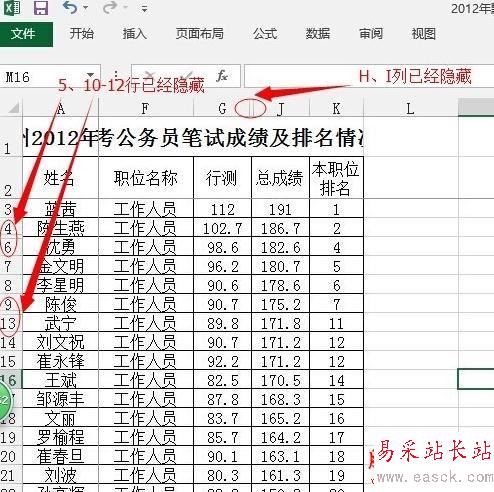
Task: Click the total score cell 182.6
Action: pyautogui.click(x=280, y=247)
